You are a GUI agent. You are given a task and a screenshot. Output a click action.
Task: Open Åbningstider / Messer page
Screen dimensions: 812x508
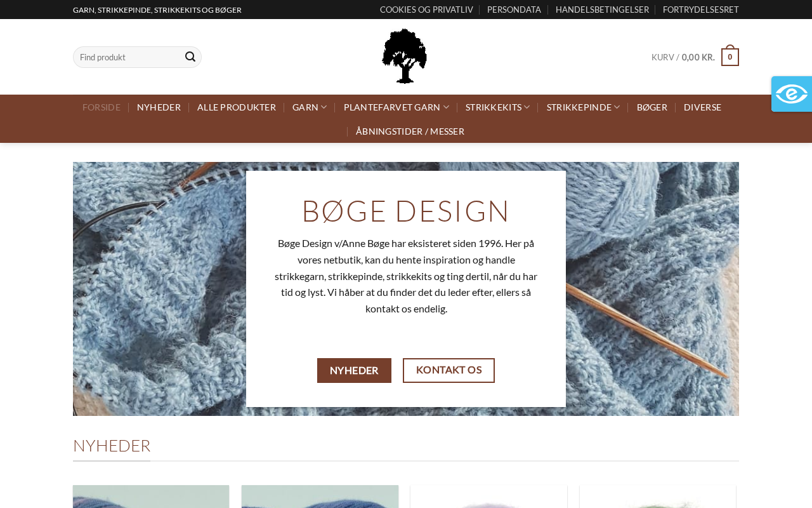[x=410, y=131]
